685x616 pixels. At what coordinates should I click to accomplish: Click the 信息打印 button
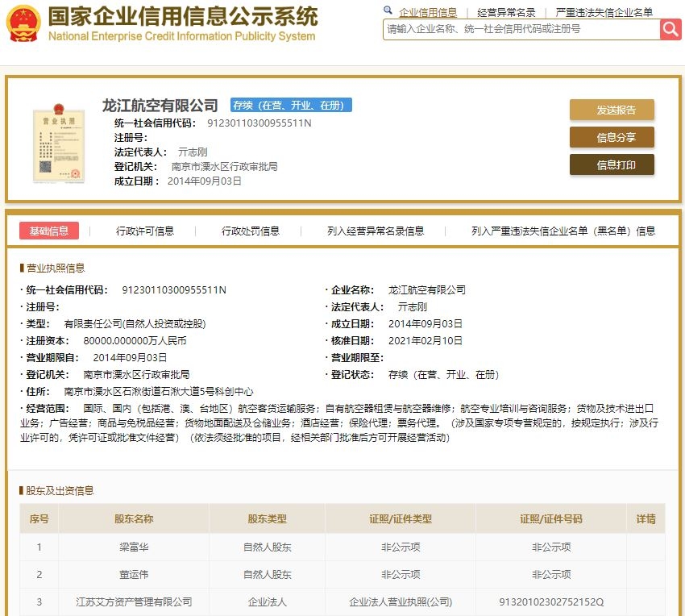[x=612, y=164]
